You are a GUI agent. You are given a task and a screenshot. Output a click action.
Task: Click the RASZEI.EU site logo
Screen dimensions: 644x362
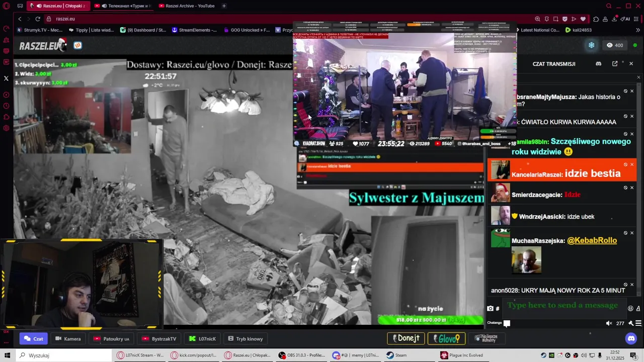pyautogui.click(x=43, y=45)
